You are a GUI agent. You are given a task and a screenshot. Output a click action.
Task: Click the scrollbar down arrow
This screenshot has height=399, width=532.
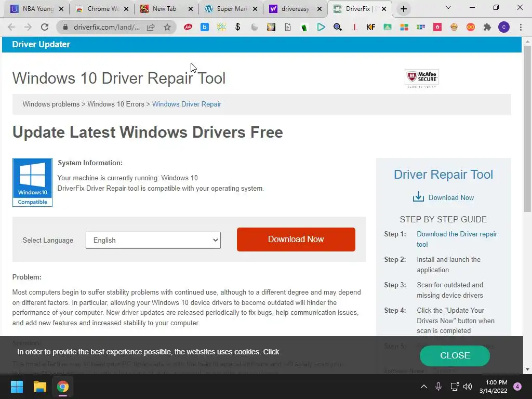coord(527,369)
